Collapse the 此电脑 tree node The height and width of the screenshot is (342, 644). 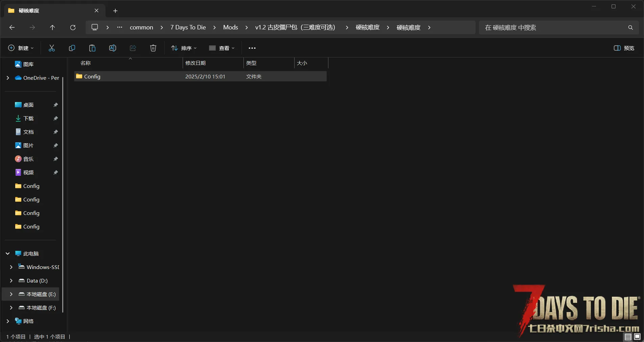coord(8,253)
